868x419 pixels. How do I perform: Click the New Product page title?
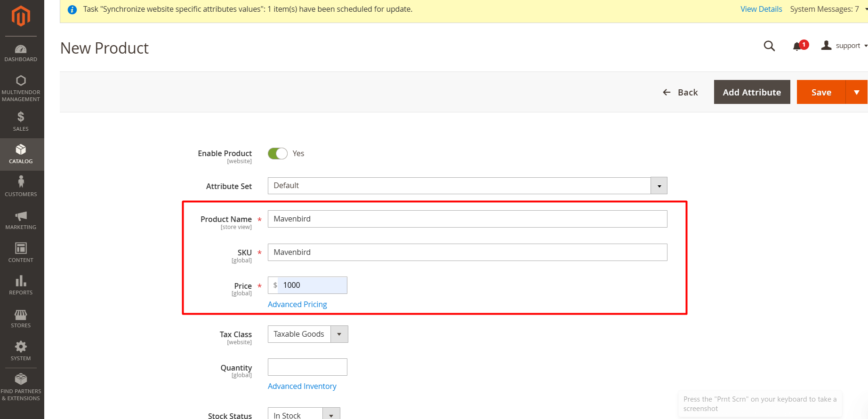(x=104, y=48)
